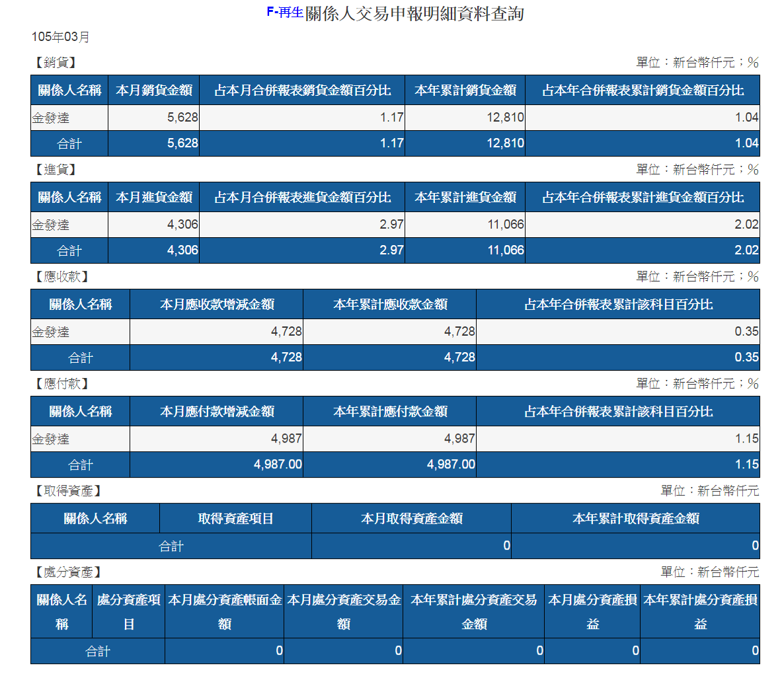Select 1.17 in the 銷貨 金發達 row

391,118
